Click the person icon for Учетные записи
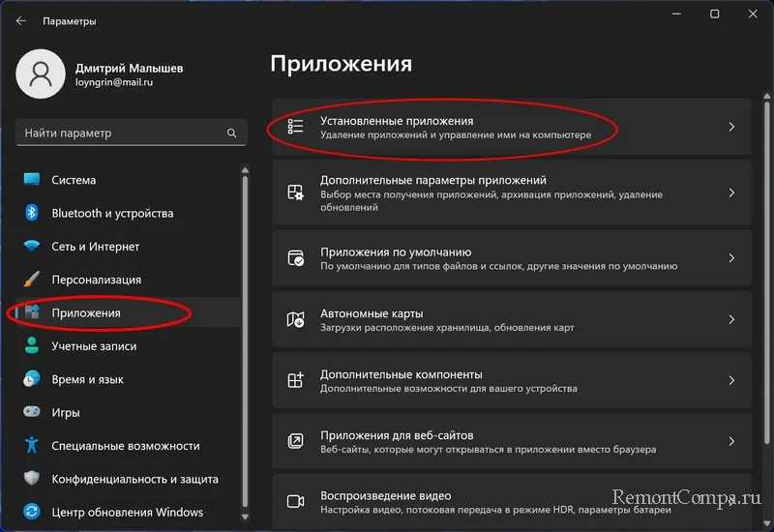This screenshot has height=532, width=774. pyautogui.click(x=32, y=345)
